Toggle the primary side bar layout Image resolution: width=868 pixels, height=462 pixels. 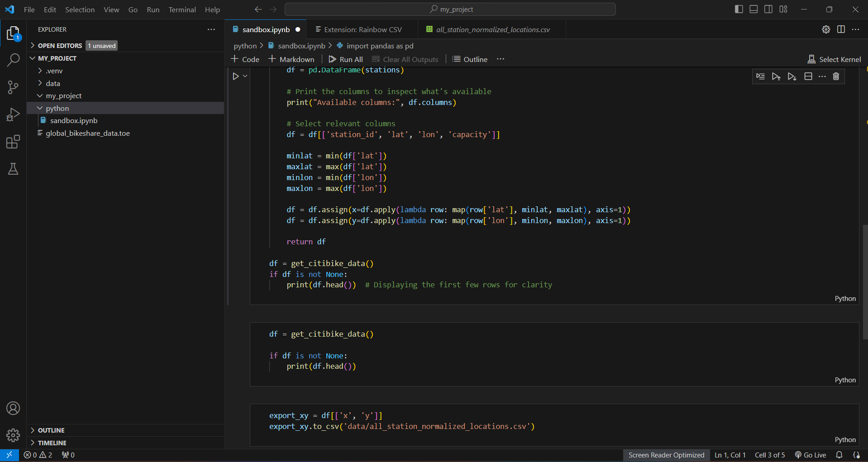tap(739, 9)
